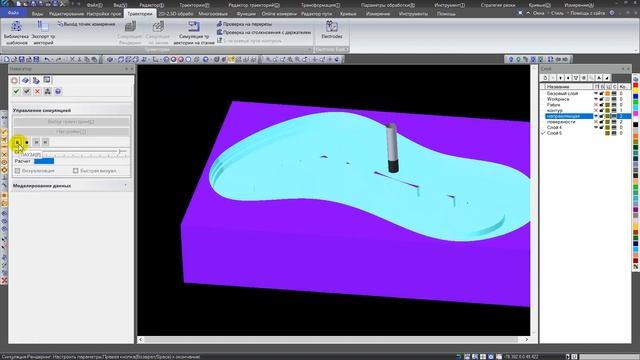Image resolution: width=640 pixels, height=360 pixels.
Task: Click the first icon in Navigator panel
Action: tap(15, 80)
